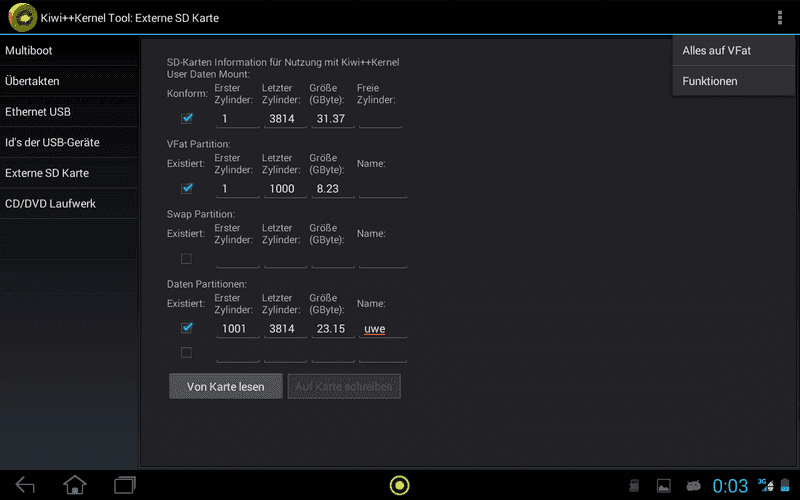This screenshot has width=800, height=500.
Task: Open the picture notification icon
Action: (663, 485)
